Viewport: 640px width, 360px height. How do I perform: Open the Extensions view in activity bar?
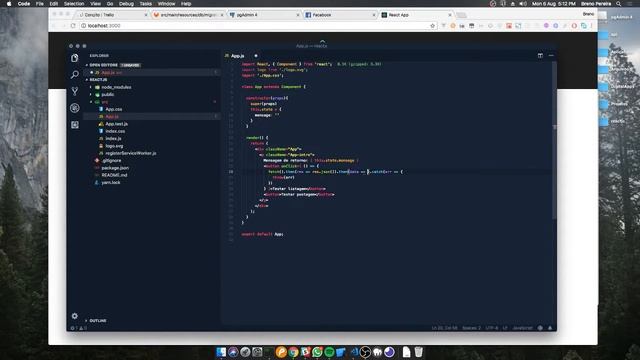[x=75, y=124]
